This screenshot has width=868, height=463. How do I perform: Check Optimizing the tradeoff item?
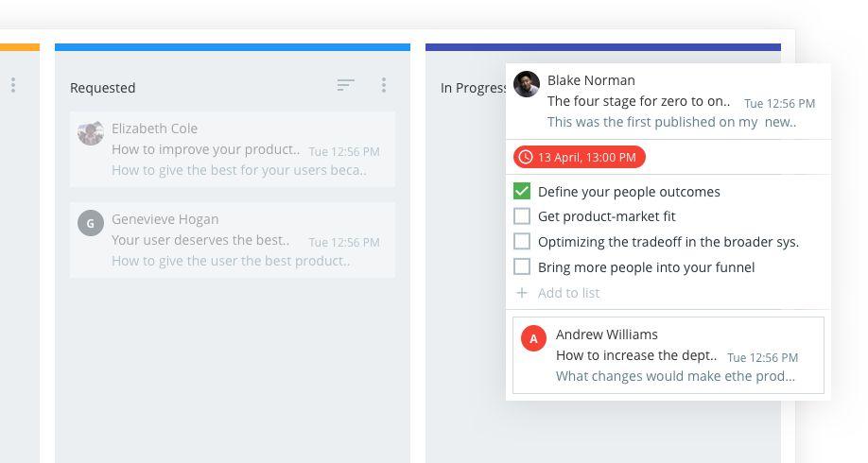click(x=522, y=242)
